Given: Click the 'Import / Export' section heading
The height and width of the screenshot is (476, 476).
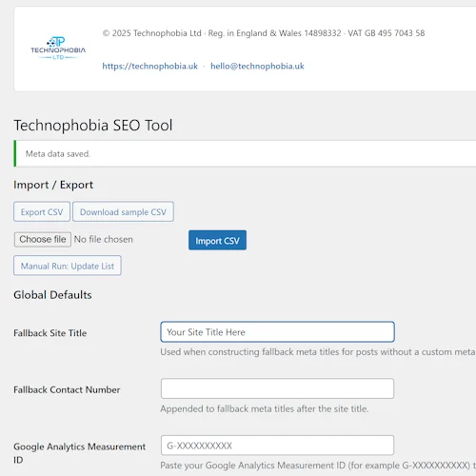Looking at the screenshot, I should click(53, 185).
